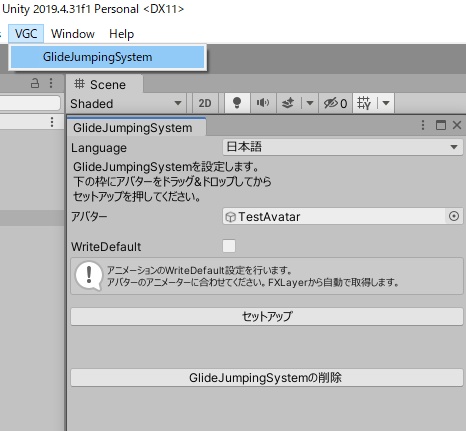
Task: Click the left panel lock icon
Action: pyautogui.click(x=35, y=83)
